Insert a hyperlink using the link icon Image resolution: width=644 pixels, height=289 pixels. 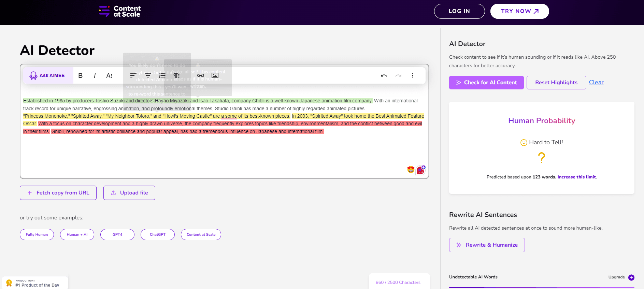click(201, 75)
